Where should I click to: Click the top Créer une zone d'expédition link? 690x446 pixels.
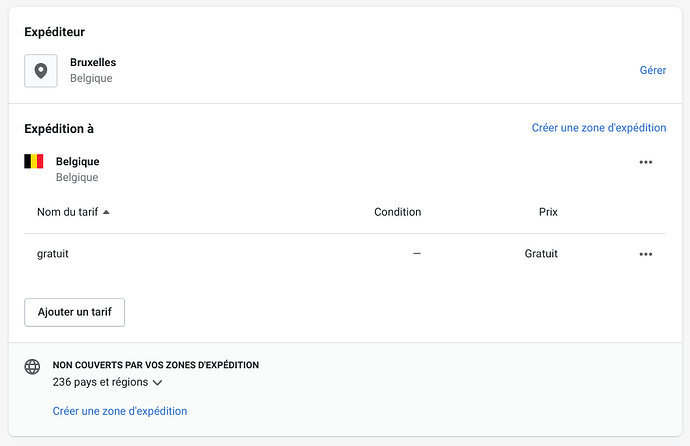598,128
